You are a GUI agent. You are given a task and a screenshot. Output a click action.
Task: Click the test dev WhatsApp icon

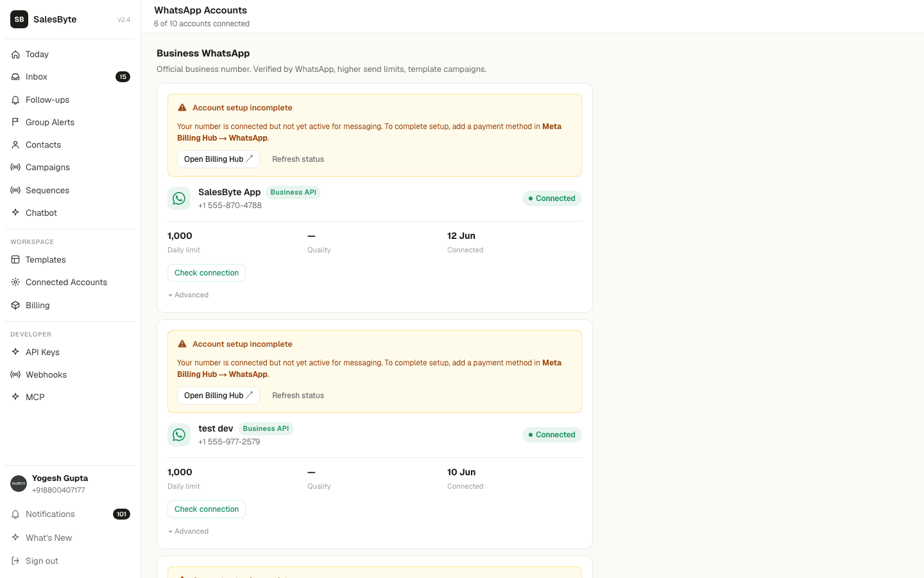(x=179, y=435)
